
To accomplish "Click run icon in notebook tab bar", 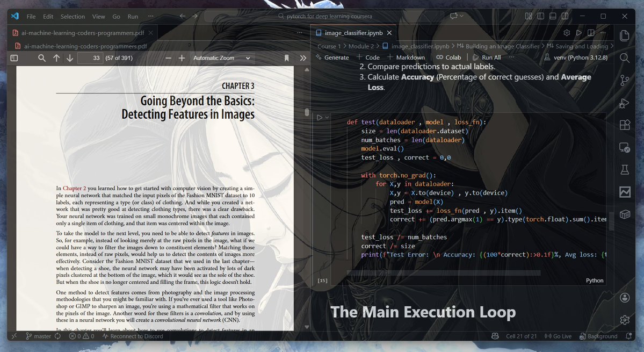I will coord(578,33).
